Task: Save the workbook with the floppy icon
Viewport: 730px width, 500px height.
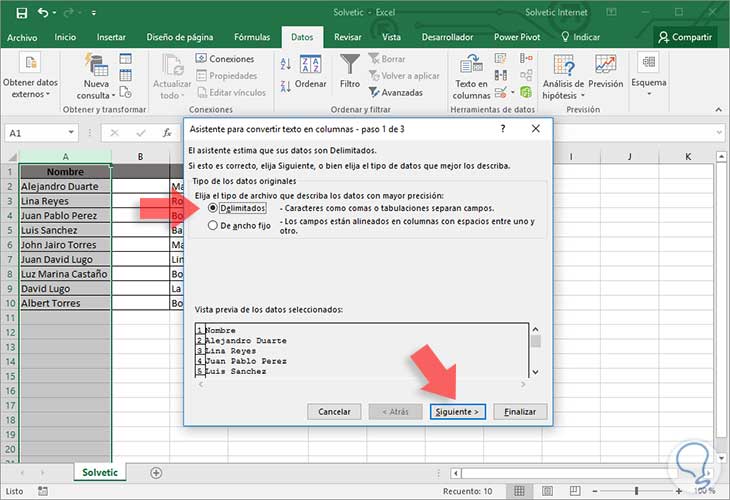Action: click(x=21, y=13)
